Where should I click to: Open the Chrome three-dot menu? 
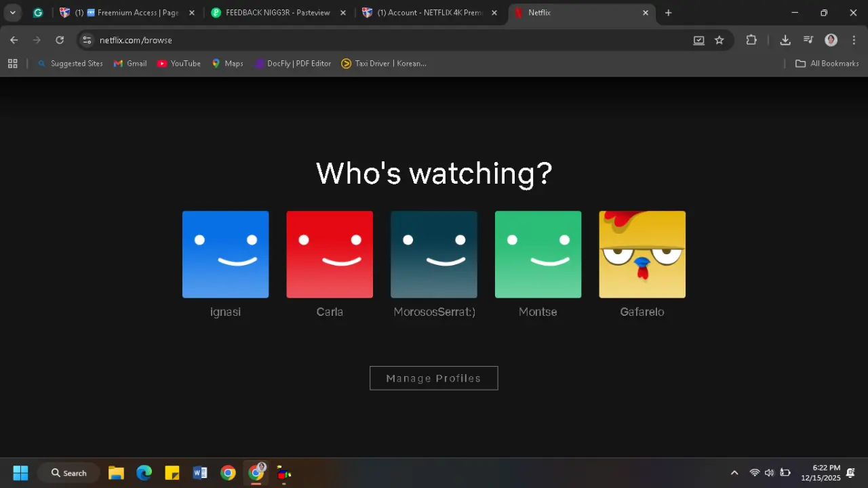(x=854, y=40)
